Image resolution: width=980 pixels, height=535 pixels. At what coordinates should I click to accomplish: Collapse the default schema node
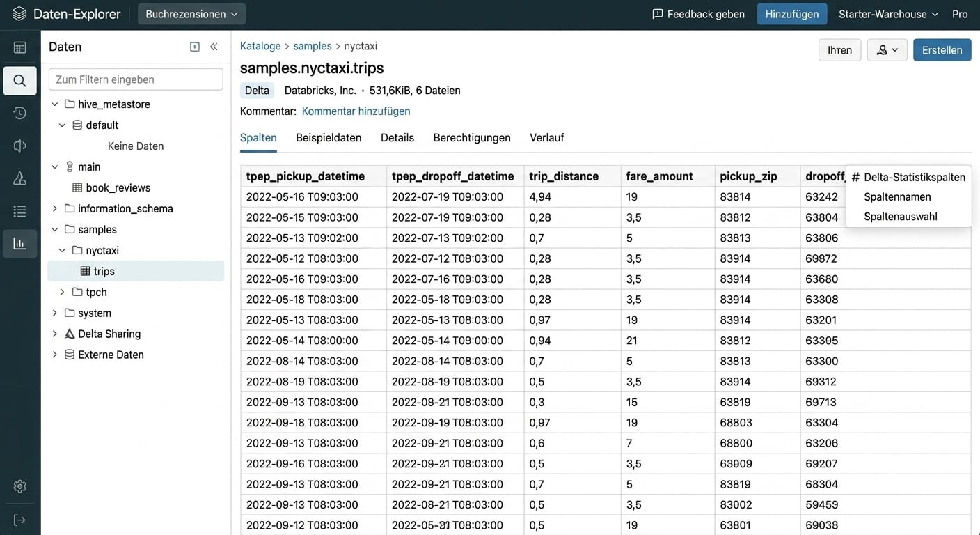62,125
